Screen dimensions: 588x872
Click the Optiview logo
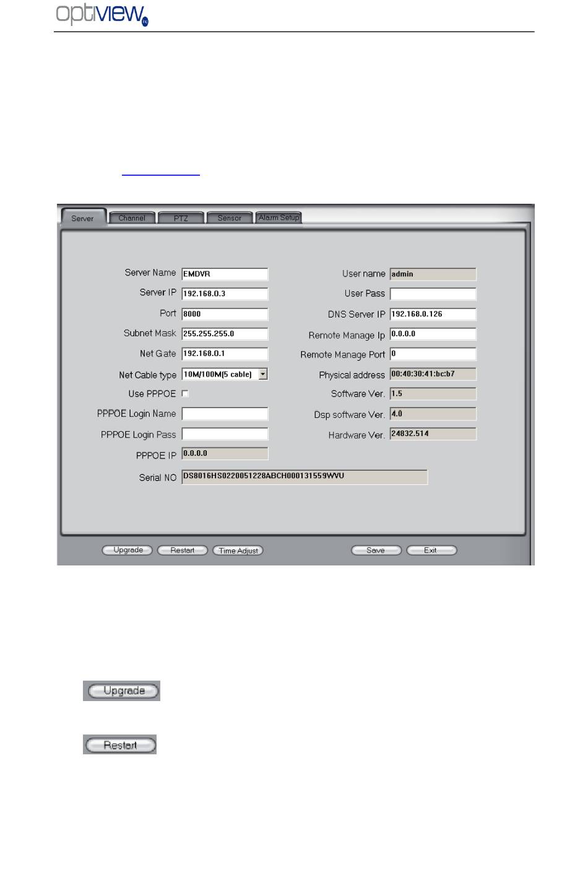click(103, 15)
